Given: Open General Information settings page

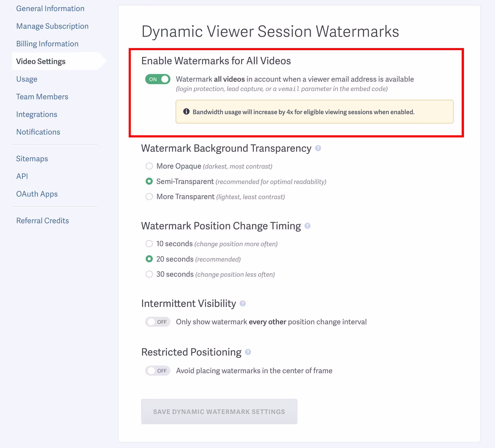Looking at the screenshot, I should 50,9.
